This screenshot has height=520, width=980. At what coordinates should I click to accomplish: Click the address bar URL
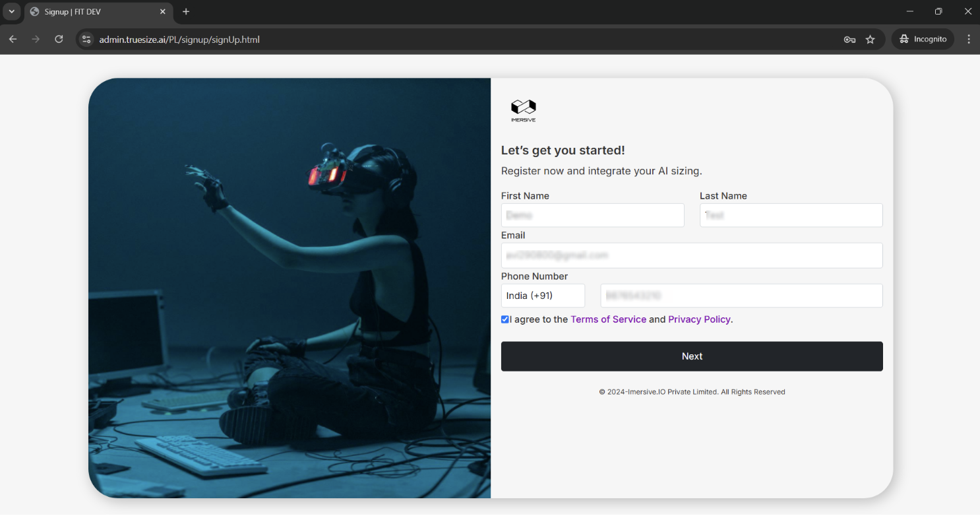pyautogui.click(x=179, y=40)
